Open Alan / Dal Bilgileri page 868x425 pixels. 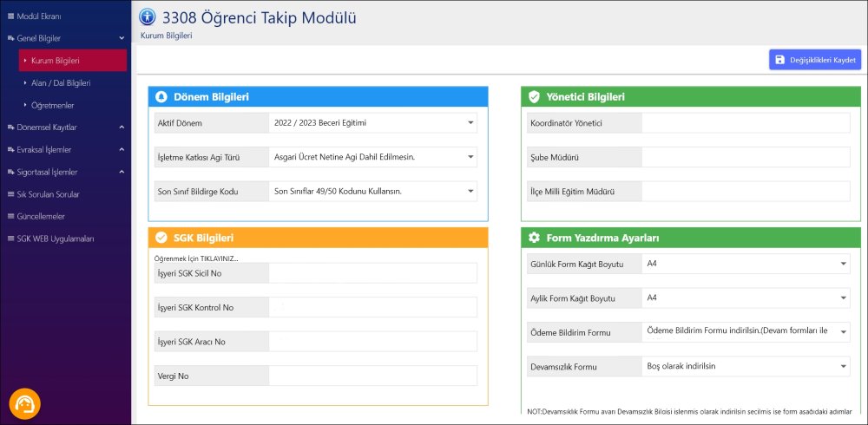click(61, 83)
